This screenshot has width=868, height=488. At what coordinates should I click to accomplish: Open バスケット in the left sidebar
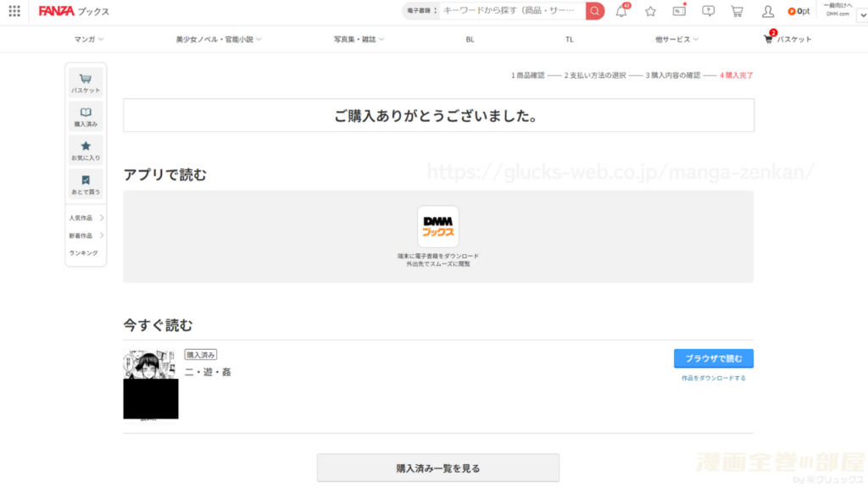[x=86, y=83]
